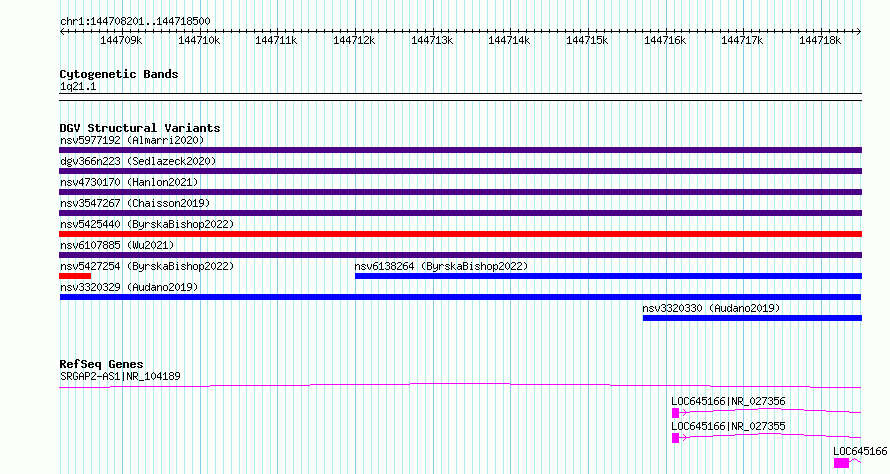Select the blue bar under nsv3320330
The height and width of the screenshot is (474, 890).
click(x=752, y=318)
